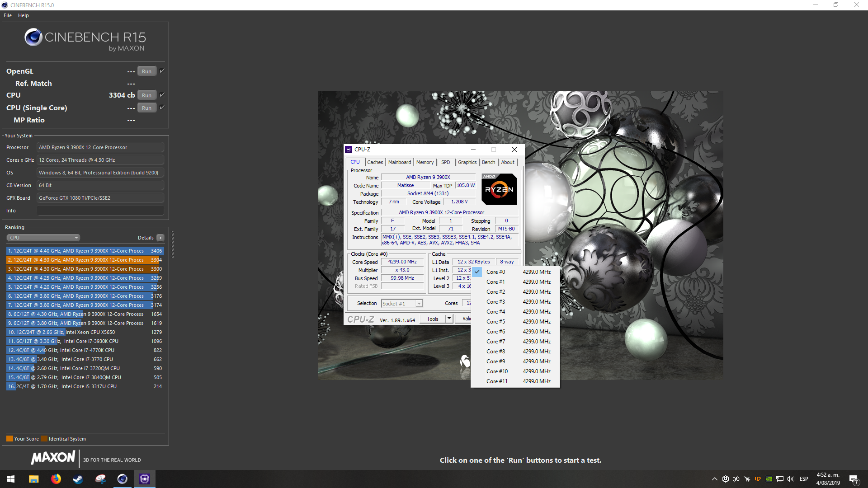
Task: Launch Firefox from the taskbar
Action: coord(56,479)
